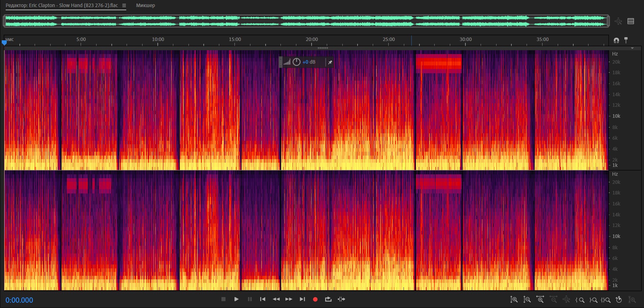644x308 pixels.
Task: Zoom to the selection out point
Action: pyautogui.click(x=593, y=300)
